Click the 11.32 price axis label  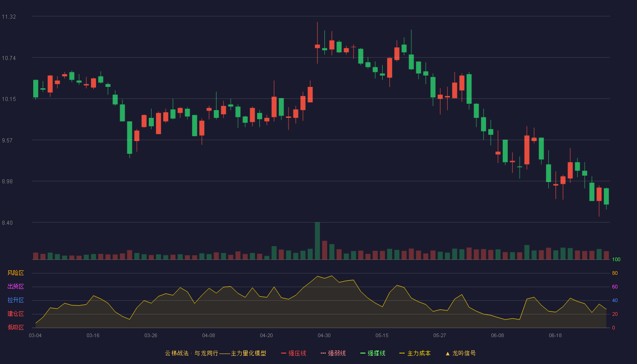click(9, 17)
